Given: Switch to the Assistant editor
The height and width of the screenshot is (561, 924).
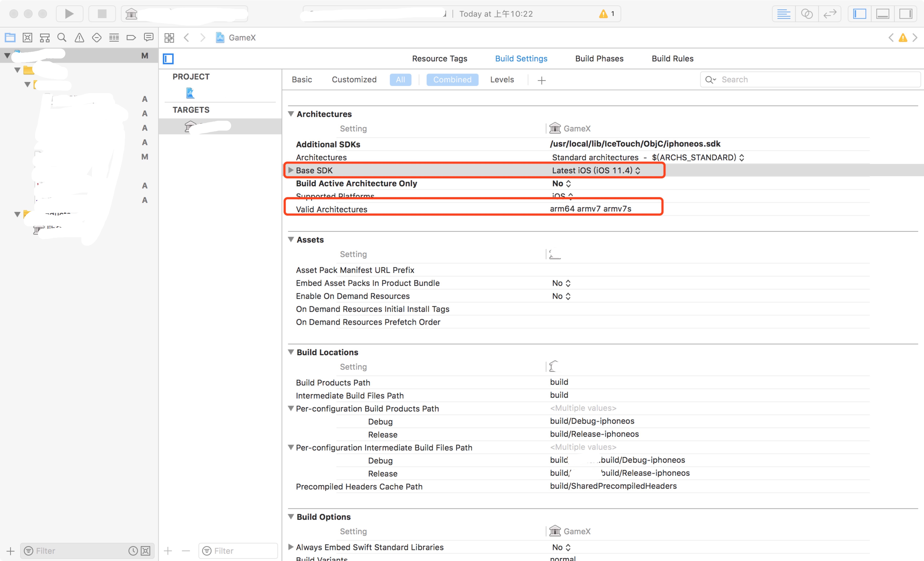Looking at the screenshot, I should click(x=807, y=14).
